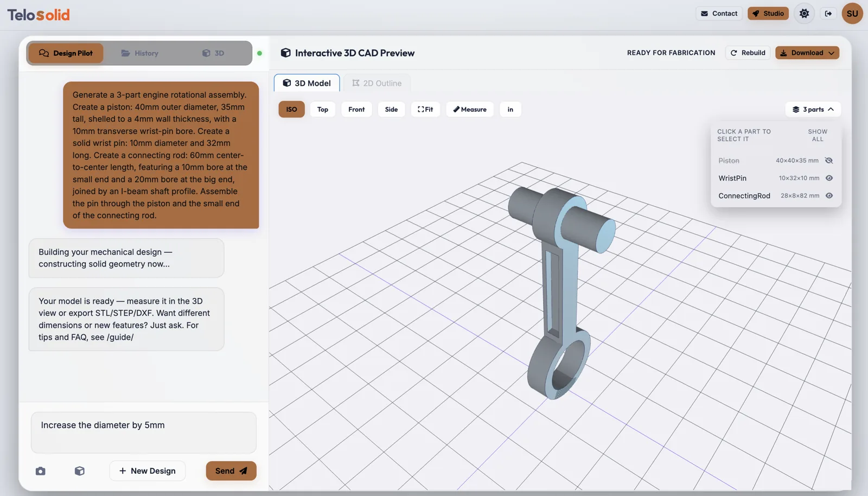This screenshot has height=496, width=868.
Task: Open the History tab
Action: click(140, 53)
